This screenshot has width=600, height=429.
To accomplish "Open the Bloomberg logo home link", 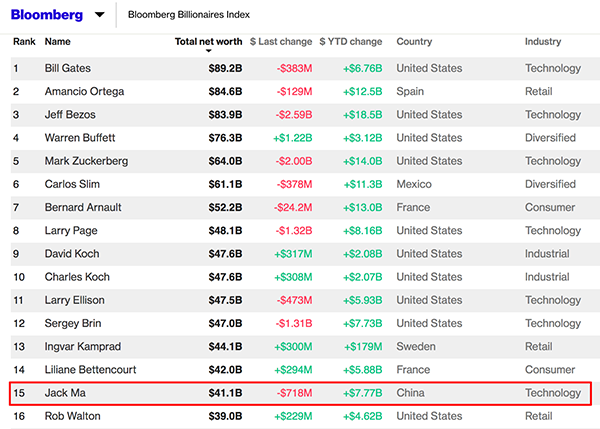I will tap(47, 15).
